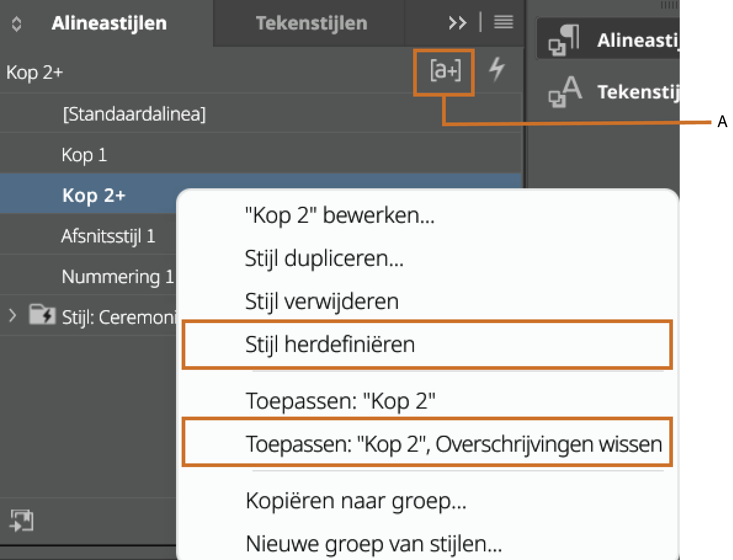Viewport: 733px width, 560px height.
Task: Click Kopiëren naar groep... menu item
Action: pos(356,501)
